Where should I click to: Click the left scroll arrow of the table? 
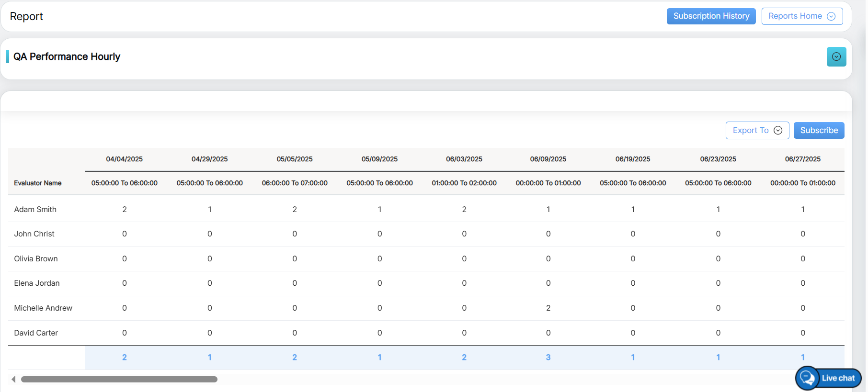click(x=13, y=380)
